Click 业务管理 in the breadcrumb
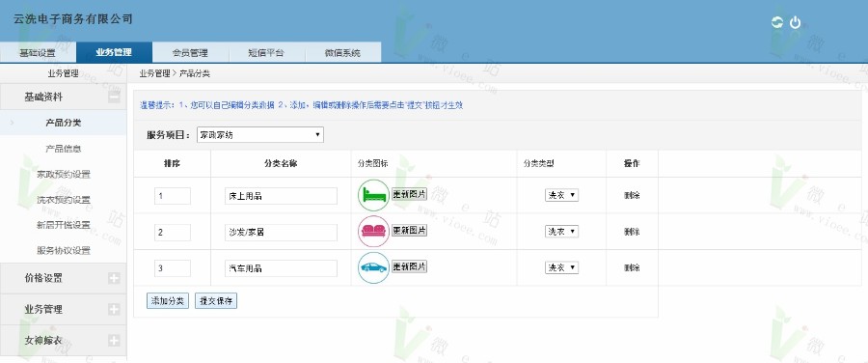Screen dimensions: 868x363 (154, 73)
